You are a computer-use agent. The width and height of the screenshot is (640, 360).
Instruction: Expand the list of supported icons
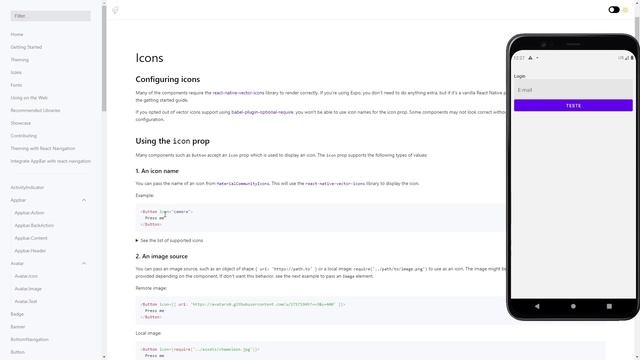[x=169, y=240]
